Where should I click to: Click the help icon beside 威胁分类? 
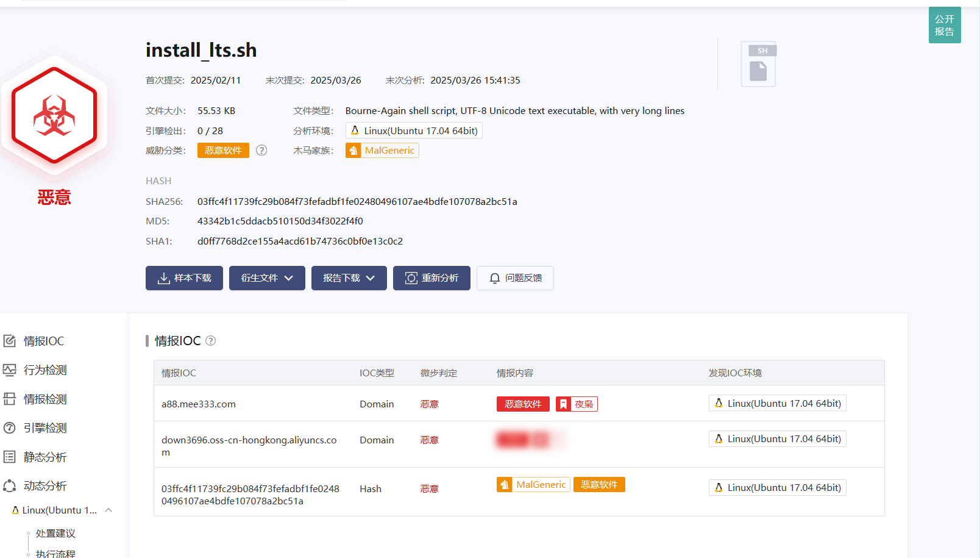261,151
